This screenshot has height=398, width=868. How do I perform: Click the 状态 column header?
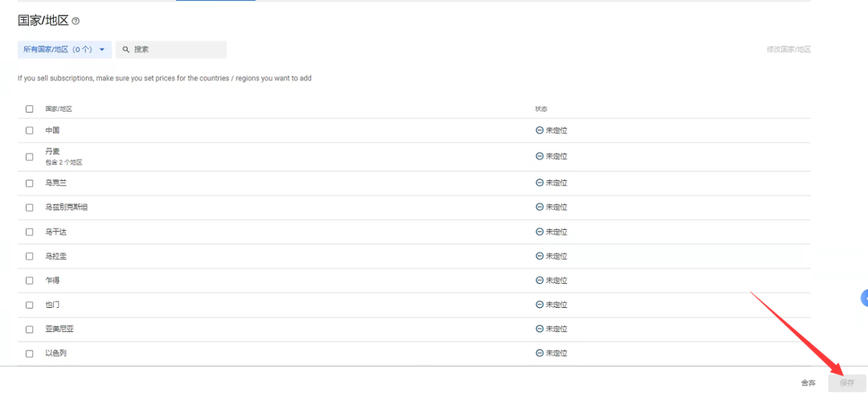pyautogui.click(x=542, y=109)
